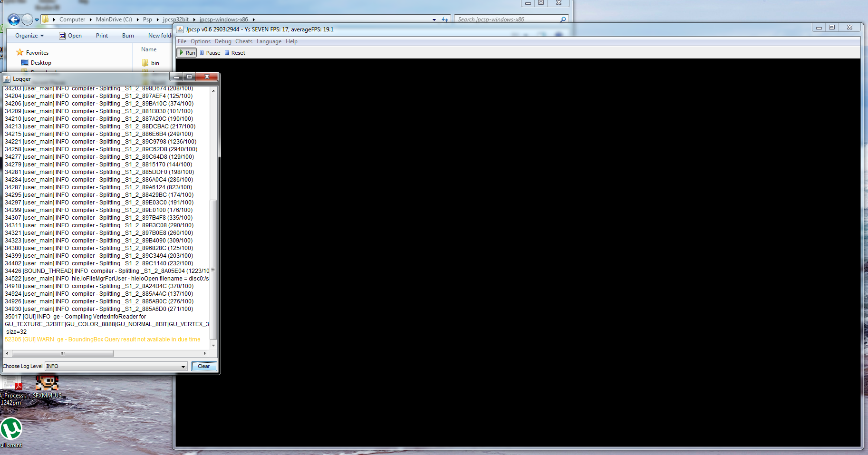
Task: Clear the Logger output with Clear button
Action: pos(203,366)
